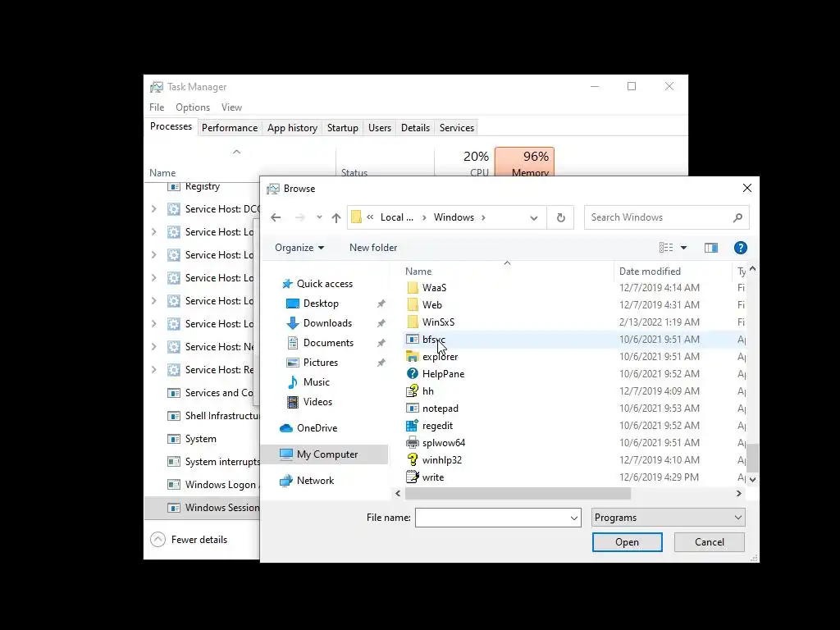Viewport: 840px width, 630px height.
Task: Switch to App history tab
Action: (293, 128)
